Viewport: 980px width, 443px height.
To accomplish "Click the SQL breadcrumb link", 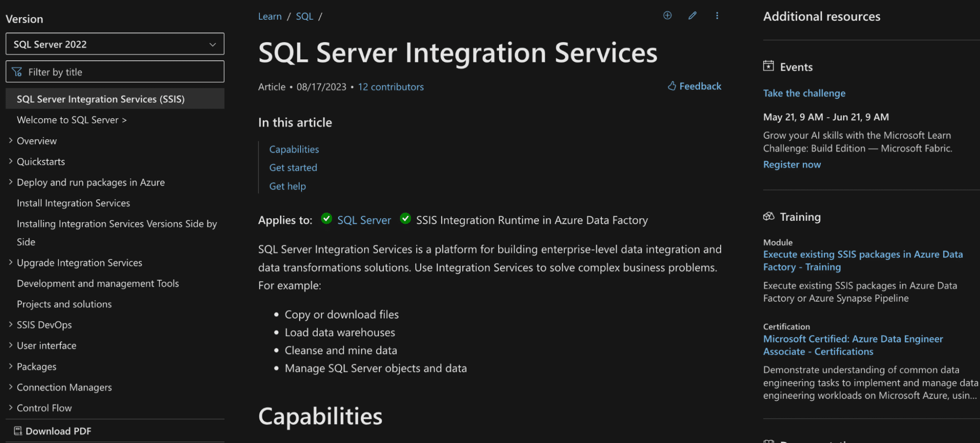I will (304, 16).
